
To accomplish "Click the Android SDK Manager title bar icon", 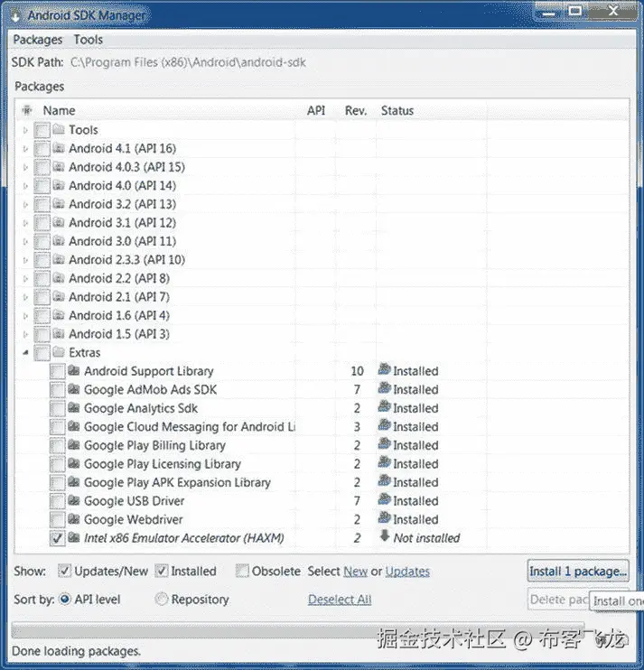I will (x=16, y=15).
